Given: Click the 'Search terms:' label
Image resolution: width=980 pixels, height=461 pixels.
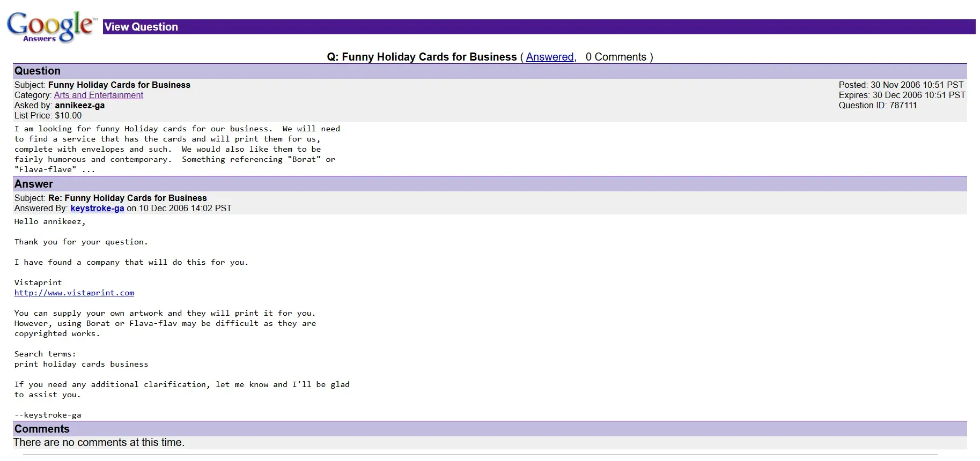Looking at the screenshot, I should [x=45, y=354].
